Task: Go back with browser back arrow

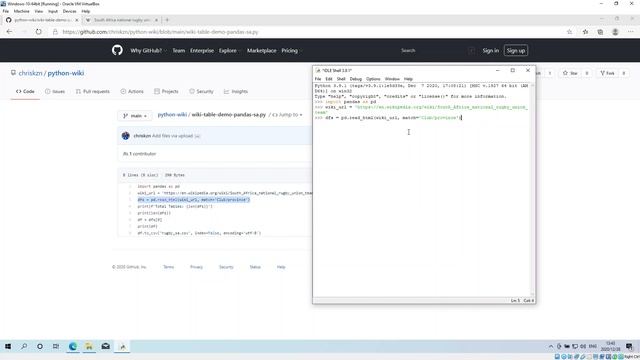Action: 9,32
